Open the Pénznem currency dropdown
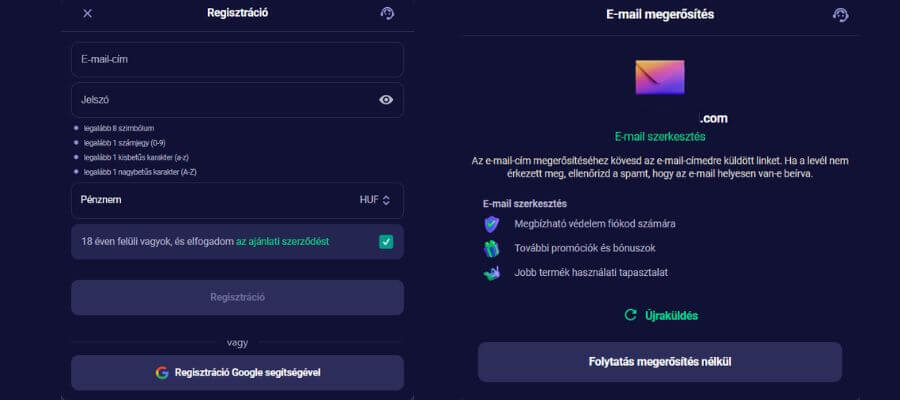Screen dimensions: 900x400 point(237,200)
